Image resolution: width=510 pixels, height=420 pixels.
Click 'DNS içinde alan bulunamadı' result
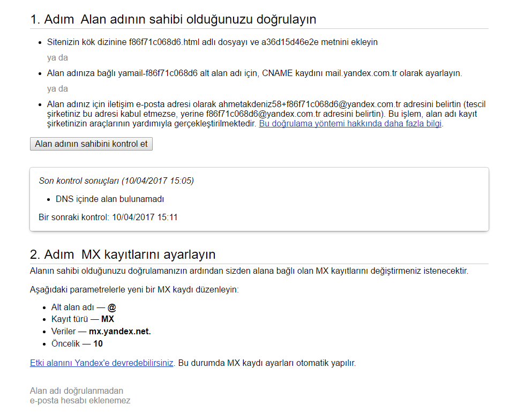pyautogui.click(x=110, y=199)
